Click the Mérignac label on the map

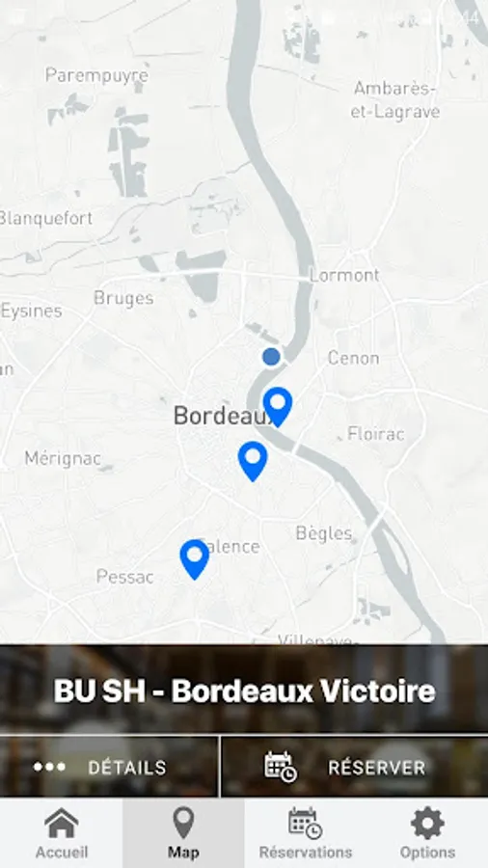[63, 458]
